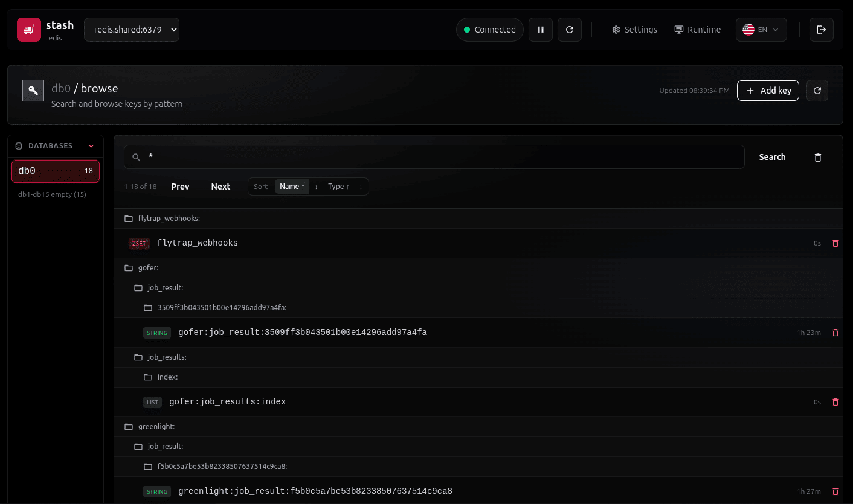This screenshot has height=504, width=853.
Task: Collapse the job_result: folder under greenlight
Action: 478,447
